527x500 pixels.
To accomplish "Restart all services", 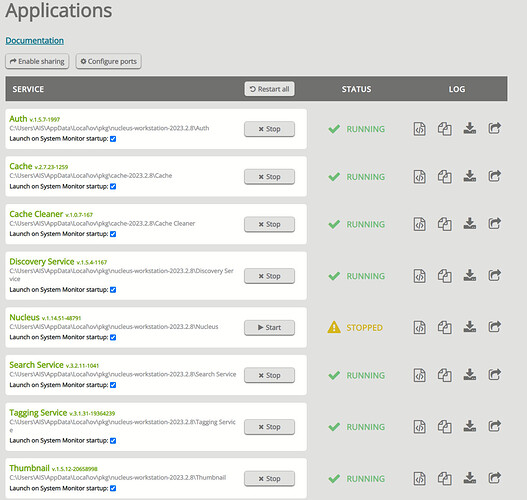I will coord(270,89).
